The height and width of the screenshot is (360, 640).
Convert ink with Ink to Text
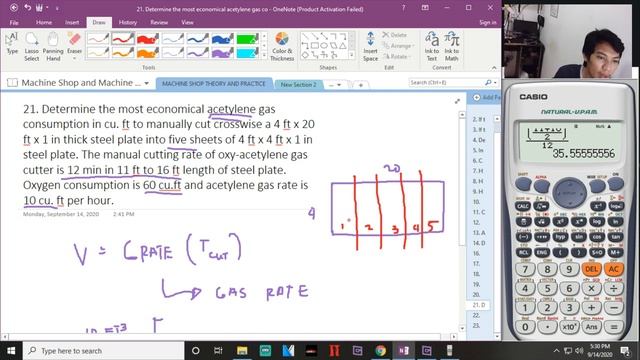click(432, 47)
